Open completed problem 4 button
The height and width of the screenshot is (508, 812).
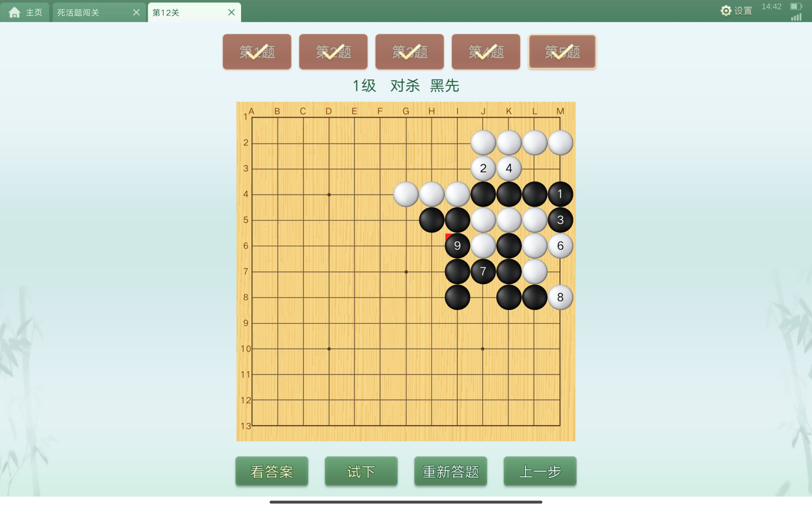pos(486,52)
